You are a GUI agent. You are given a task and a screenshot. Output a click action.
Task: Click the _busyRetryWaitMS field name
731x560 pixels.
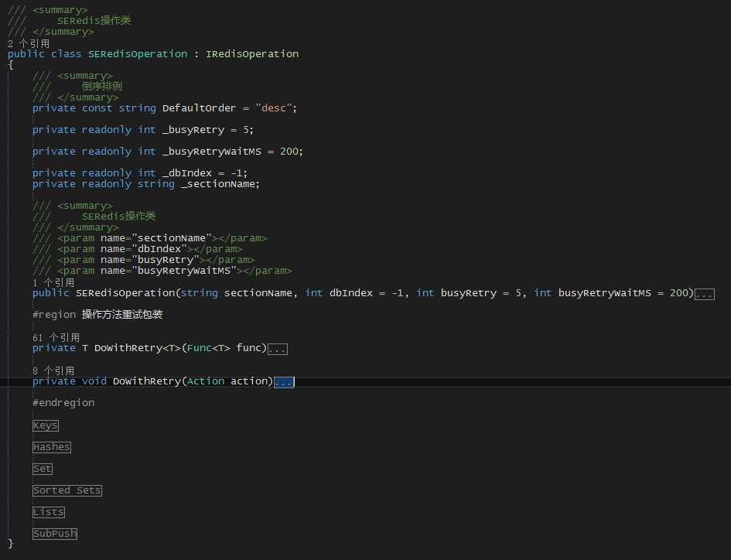(x=212, y=152)
